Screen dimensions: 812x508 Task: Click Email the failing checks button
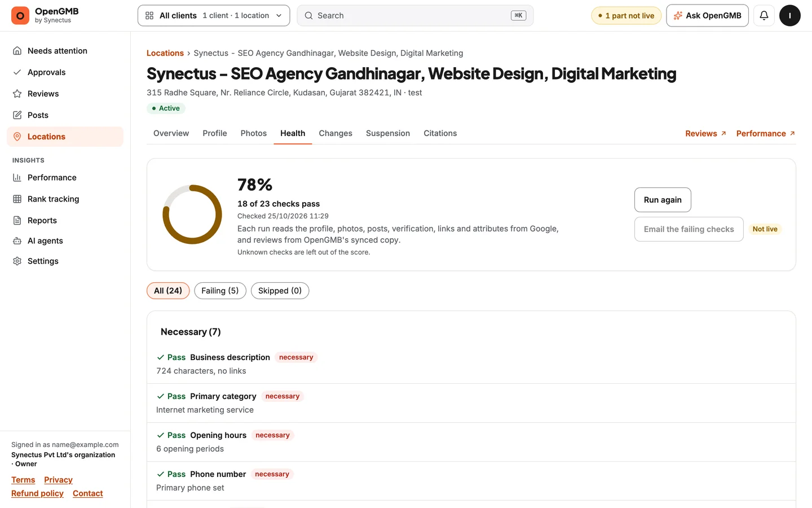[689, 229]
